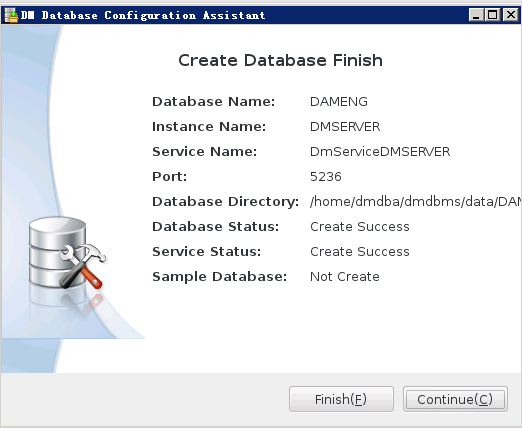Click the DM app icon in title bar
Screen dimensions: 522x428
[11, 15]
